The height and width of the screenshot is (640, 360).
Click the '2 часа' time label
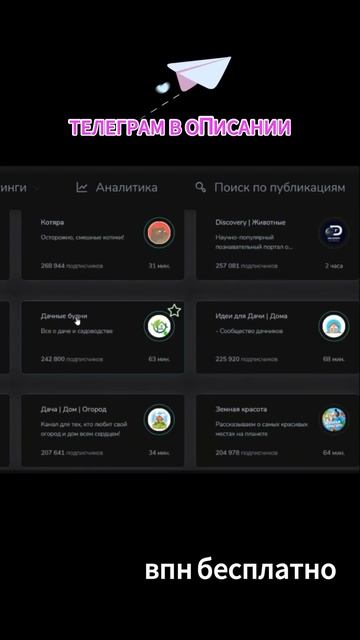pos(334,266)
